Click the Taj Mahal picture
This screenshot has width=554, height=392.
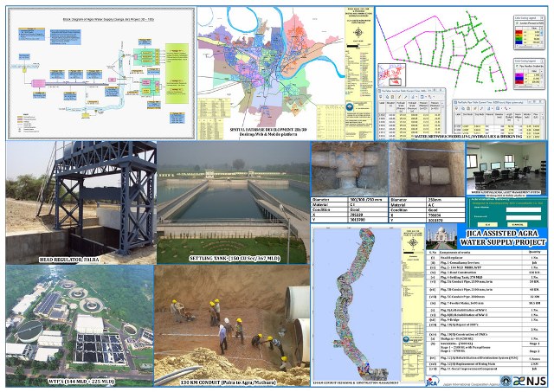coord(441,237)
